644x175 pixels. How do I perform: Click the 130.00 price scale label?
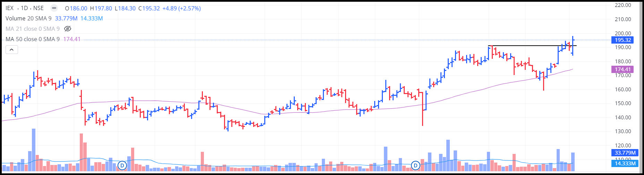pos(623,131)
